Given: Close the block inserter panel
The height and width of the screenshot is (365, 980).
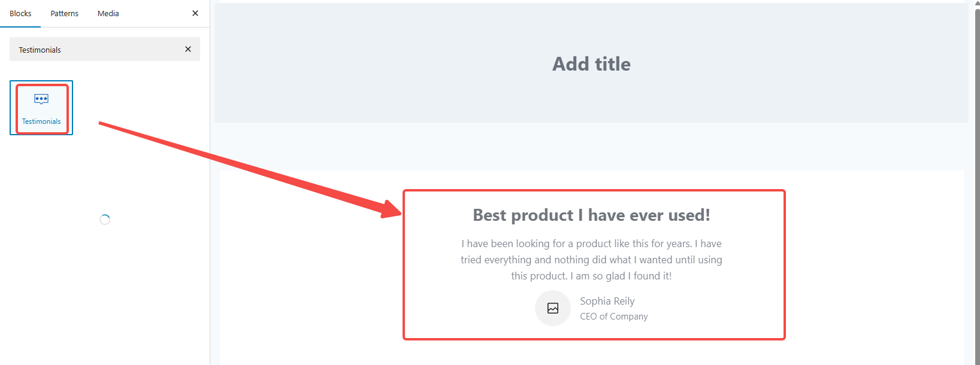Looking at the screenshot, I should tap(195, 13).
